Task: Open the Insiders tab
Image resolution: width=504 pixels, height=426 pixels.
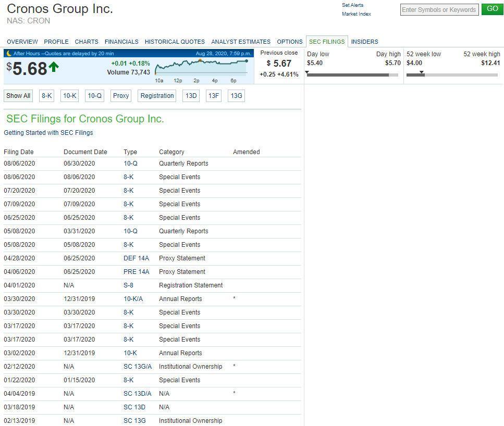Action: [x=364, y=42]
